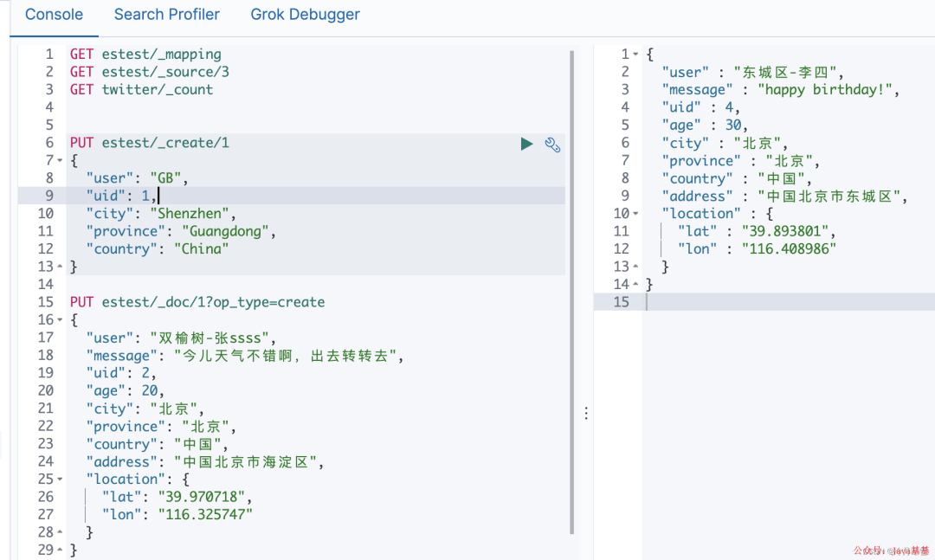Collapse the location object at editor line 25
The width and height of the screenshot is (935, 560).
click(x=60, y=479)
